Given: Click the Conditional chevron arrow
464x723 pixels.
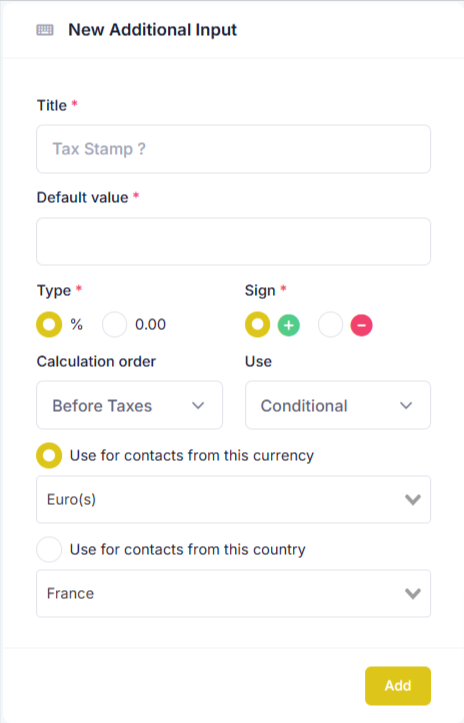Looking at the screenshot, I should click(x=406, y=406).
